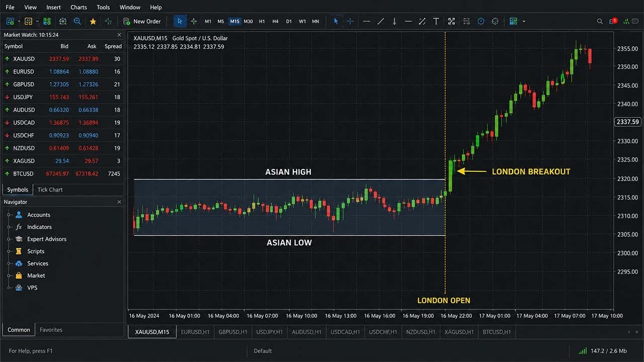Switch chart timeframe to M5
The height and width of the screenshot is (362, 644).
tap(221, 21)
